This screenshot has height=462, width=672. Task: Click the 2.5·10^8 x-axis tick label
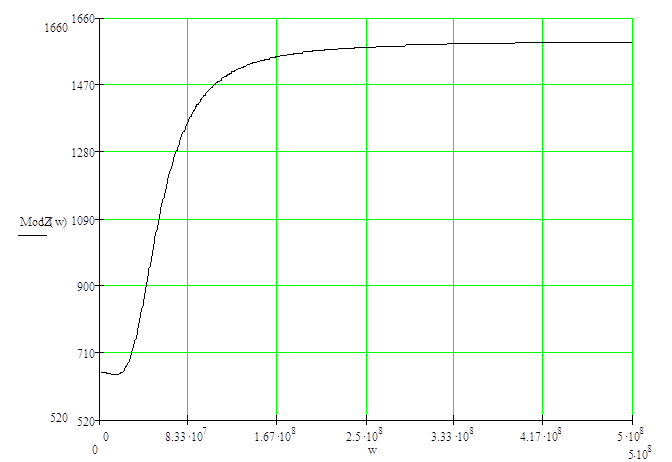(x=366, y=436)
